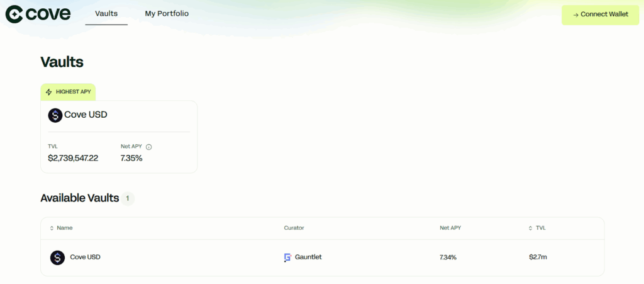Click sort arrows next to Name column
This screenshot has height=284, width=644.
pyautogui.click(x=52, y=228)
